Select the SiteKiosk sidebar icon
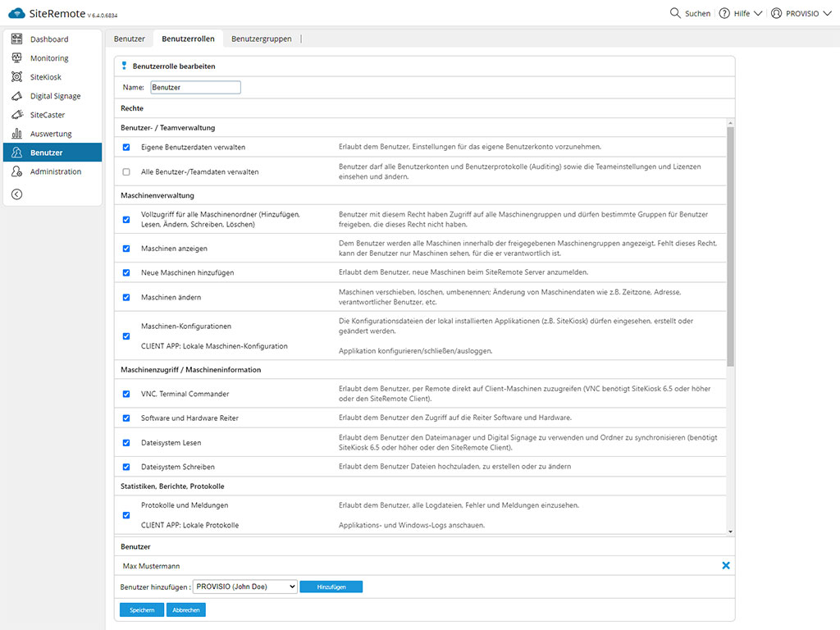Viewport: 840px width, 630px height. [x=16, y=77]
